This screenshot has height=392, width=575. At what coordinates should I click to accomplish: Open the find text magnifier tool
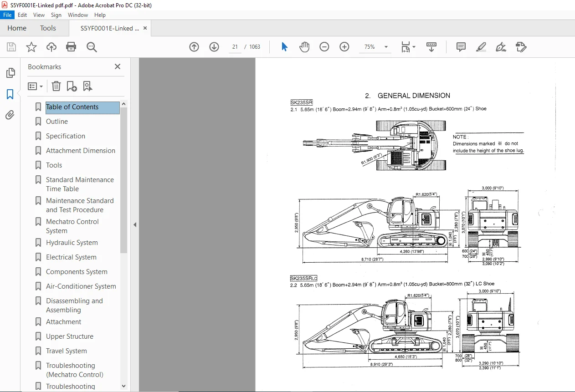(92, 47)
